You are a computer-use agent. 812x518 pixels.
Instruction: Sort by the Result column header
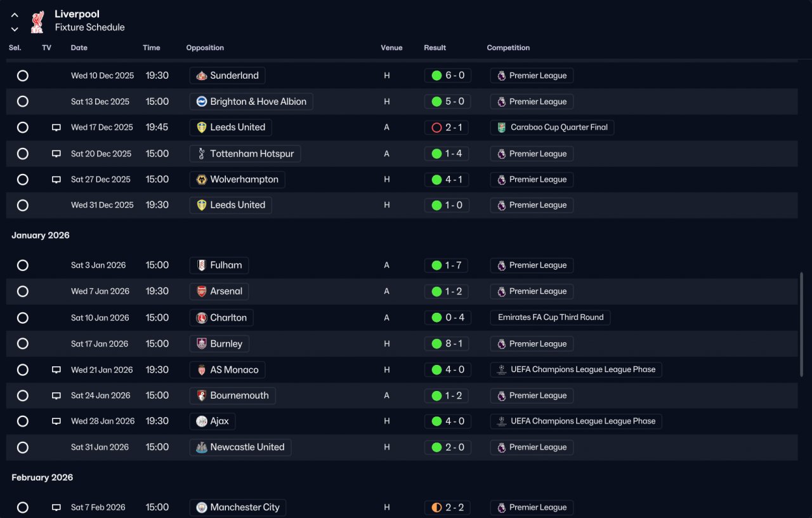pyautogui.click(x=435, y=48)
